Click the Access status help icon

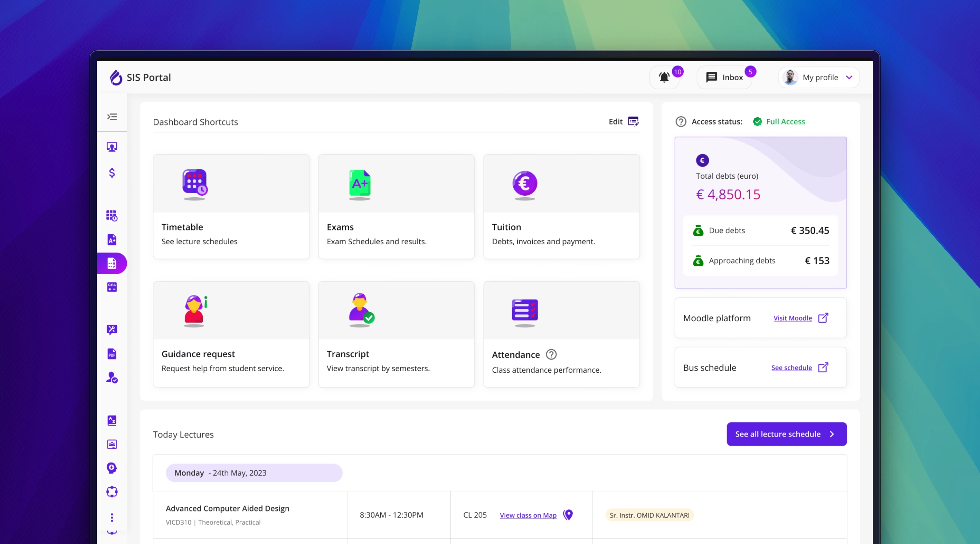(x=681, y=122)
